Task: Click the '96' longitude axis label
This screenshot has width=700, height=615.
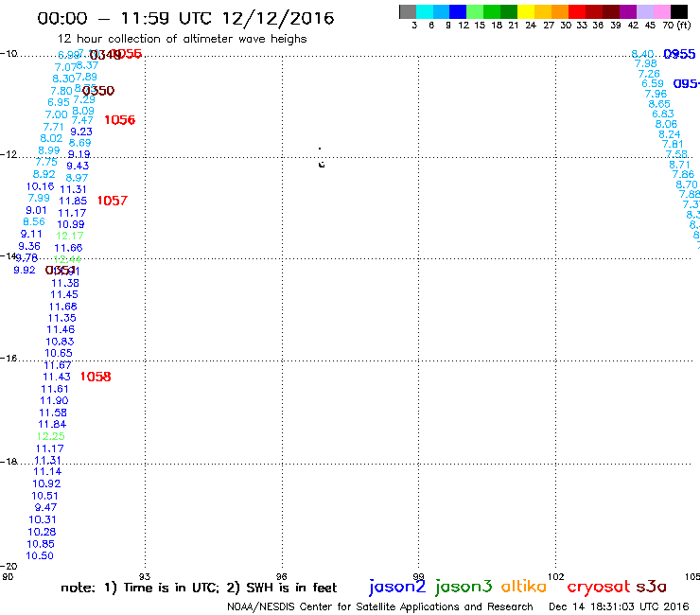Action: [x=281, y=576]
